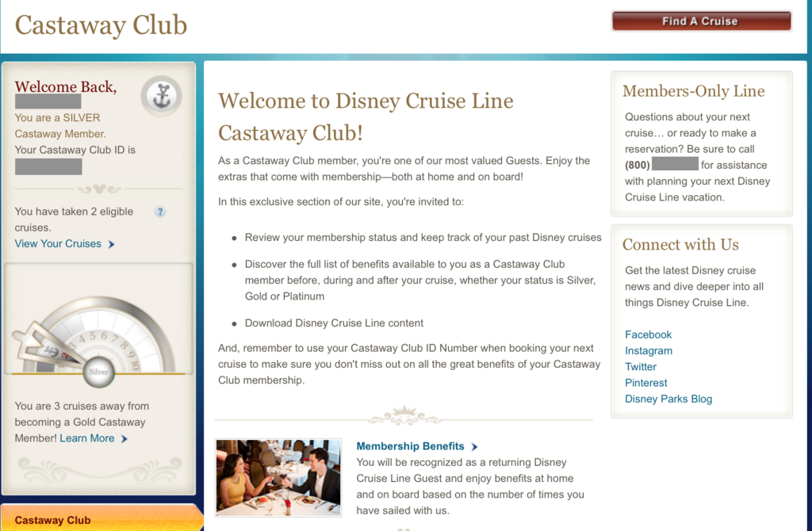
Task: Click the Find A Cruise button
Action: pyautogui.click(x=701, y=21)
